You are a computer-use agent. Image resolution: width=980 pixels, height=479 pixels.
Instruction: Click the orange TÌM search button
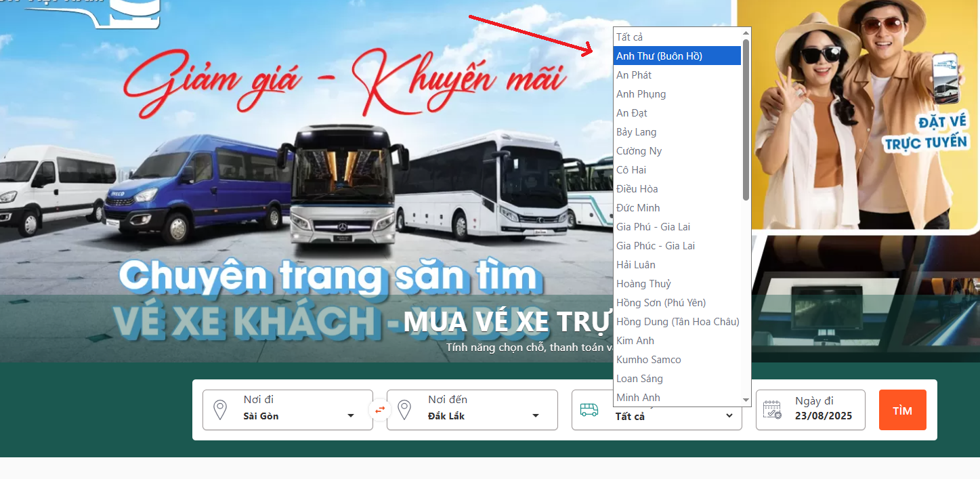point(903,411)
